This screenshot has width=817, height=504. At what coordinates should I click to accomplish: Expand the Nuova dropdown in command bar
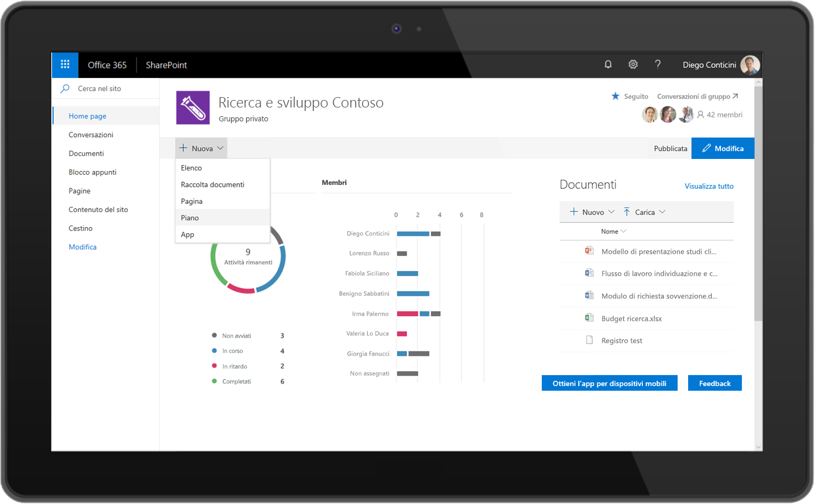click(201, 149)
